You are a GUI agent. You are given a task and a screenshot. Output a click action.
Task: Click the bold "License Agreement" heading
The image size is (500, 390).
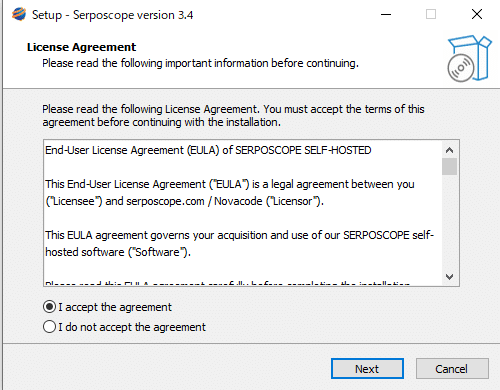click(81, 47)
